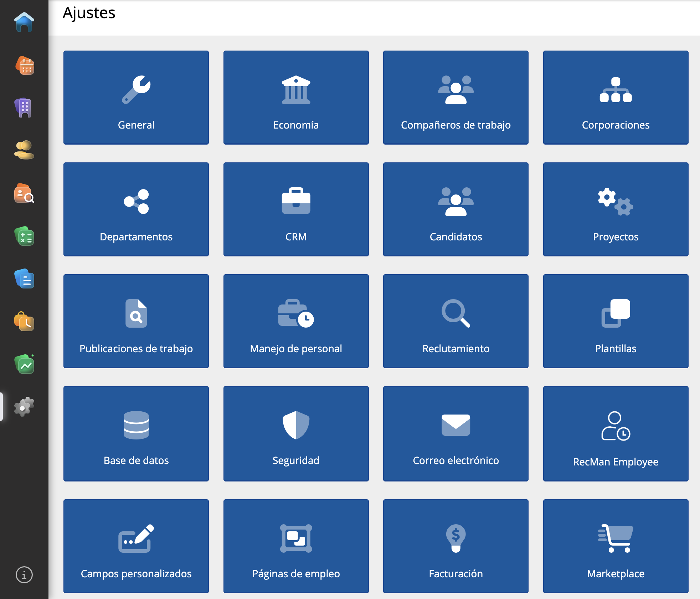Viewport: 700px width, 599px height.
Task: Click the orange bag-clock sidebar icon
Action: click(24, 322)
